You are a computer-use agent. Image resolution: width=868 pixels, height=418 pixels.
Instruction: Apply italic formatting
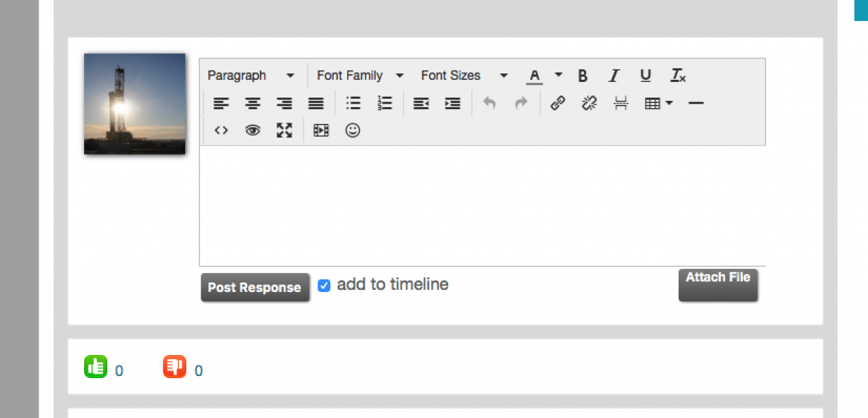(614, 76)
